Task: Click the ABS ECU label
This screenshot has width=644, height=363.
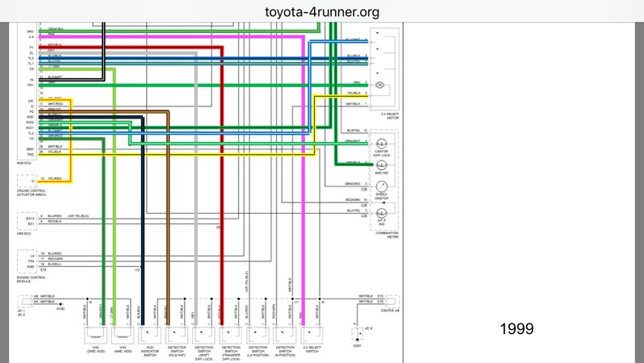Action: click(24, 233)
